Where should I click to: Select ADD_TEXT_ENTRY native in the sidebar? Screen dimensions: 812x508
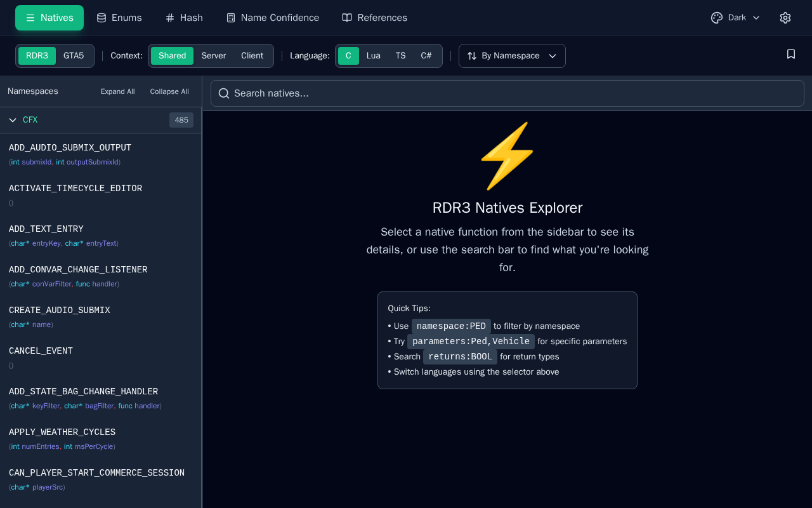coord(46,229)
